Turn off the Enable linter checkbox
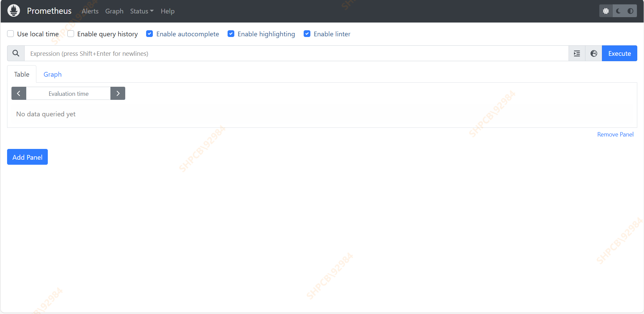This screenshot has height=314, width=644. click(307, 34)
